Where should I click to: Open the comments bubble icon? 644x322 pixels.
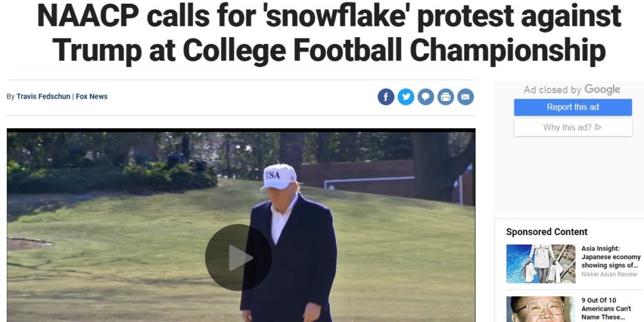pyautogui.click(x=426, y=97)
